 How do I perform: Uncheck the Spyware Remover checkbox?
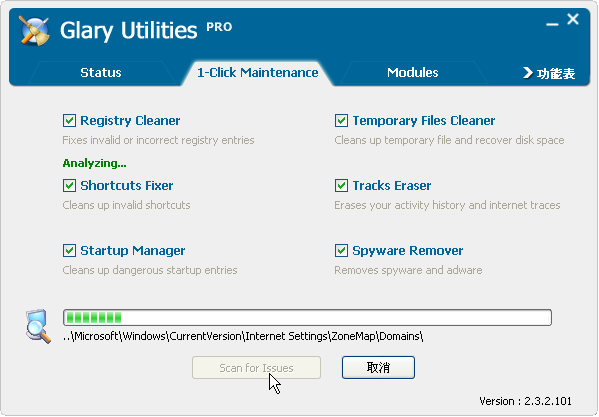(341, 251)
